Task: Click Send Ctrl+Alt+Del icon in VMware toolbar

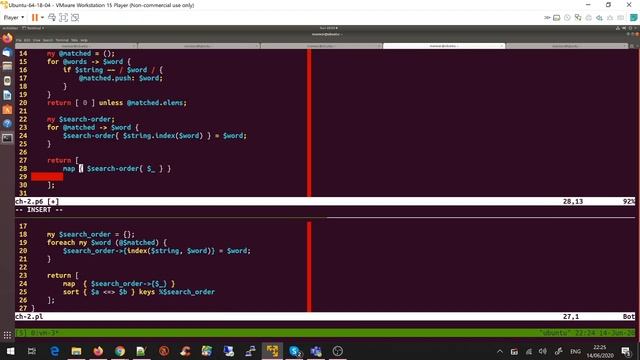Action: [x=52, y=18]
